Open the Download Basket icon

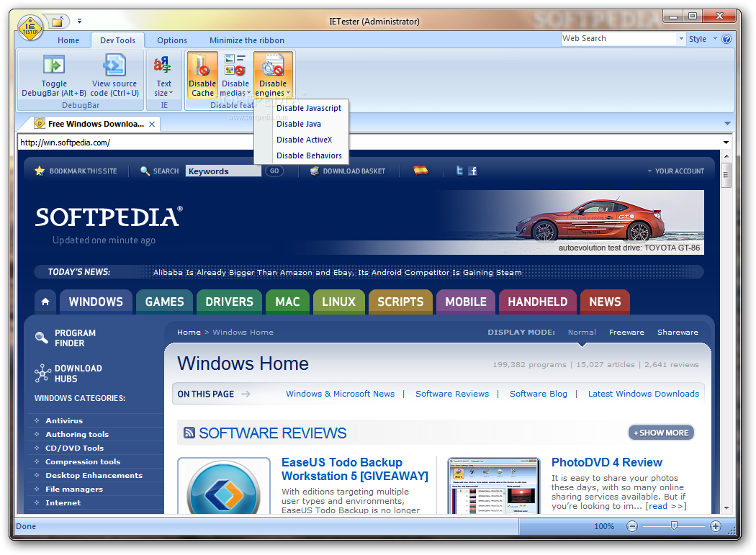tap(315, 171)
